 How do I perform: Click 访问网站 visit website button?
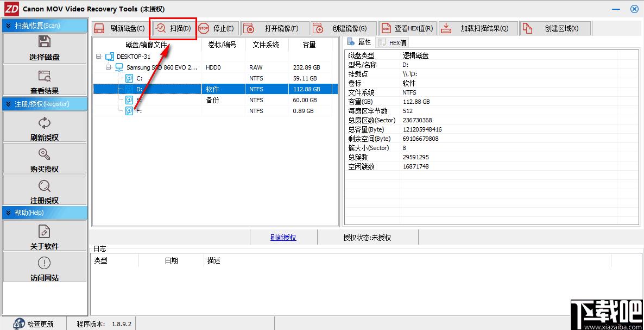pos(45,267)
